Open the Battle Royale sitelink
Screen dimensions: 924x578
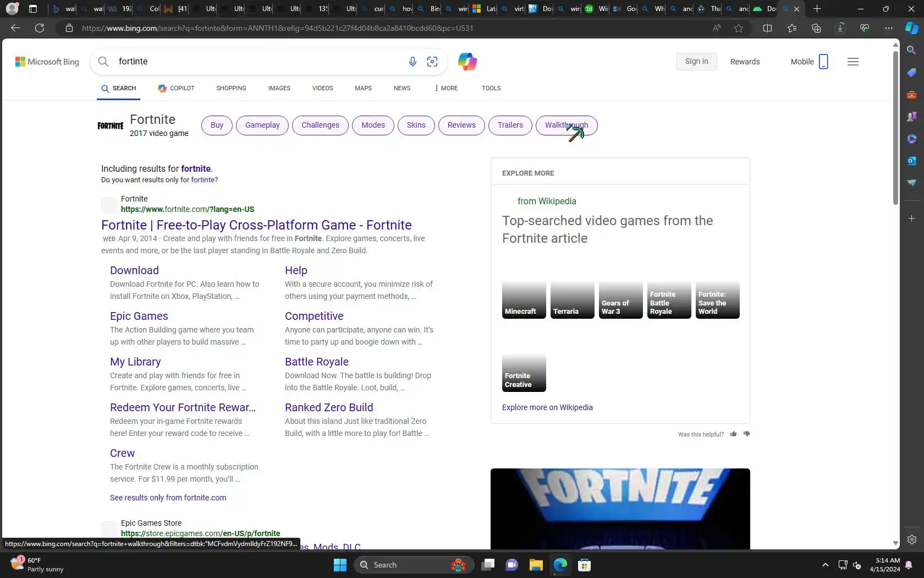click(x=317, y=362)
